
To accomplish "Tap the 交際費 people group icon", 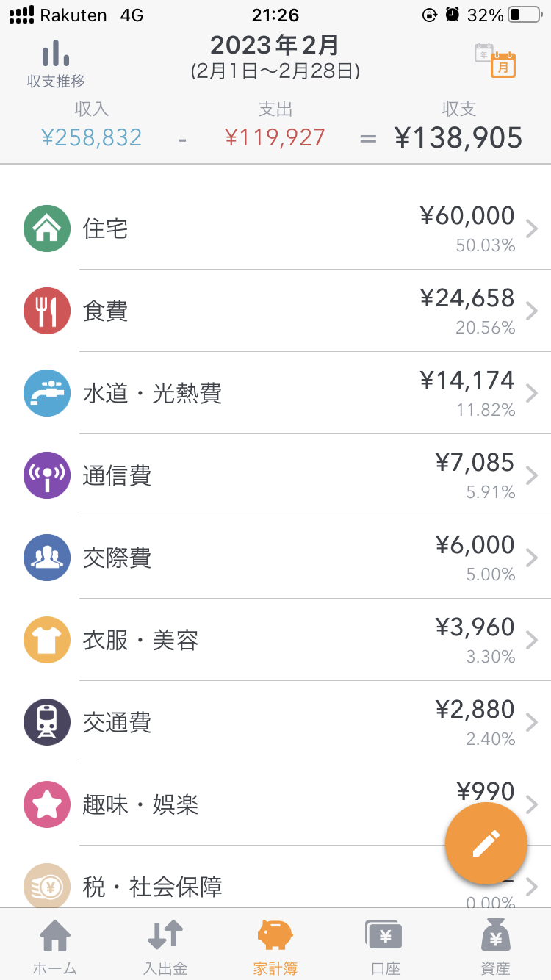I will tap(47, 558).
